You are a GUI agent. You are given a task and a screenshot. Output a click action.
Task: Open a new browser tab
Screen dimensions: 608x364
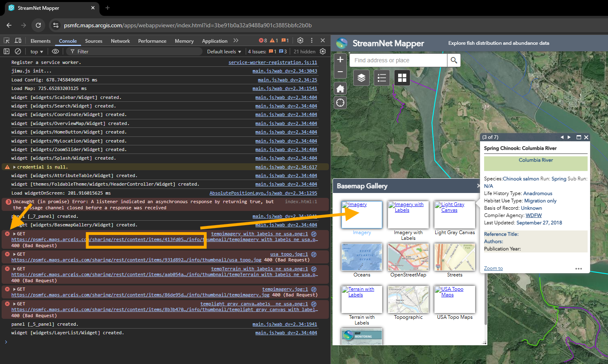[x=108, y=8]
